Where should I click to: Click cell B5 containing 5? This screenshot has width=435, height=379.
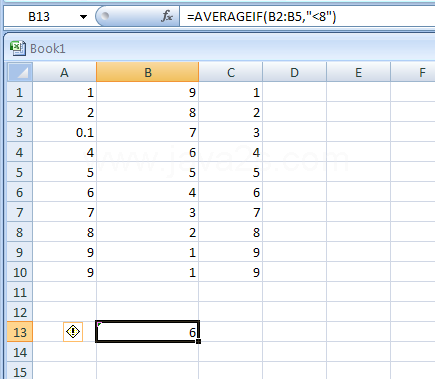click(x=148, y=172)
